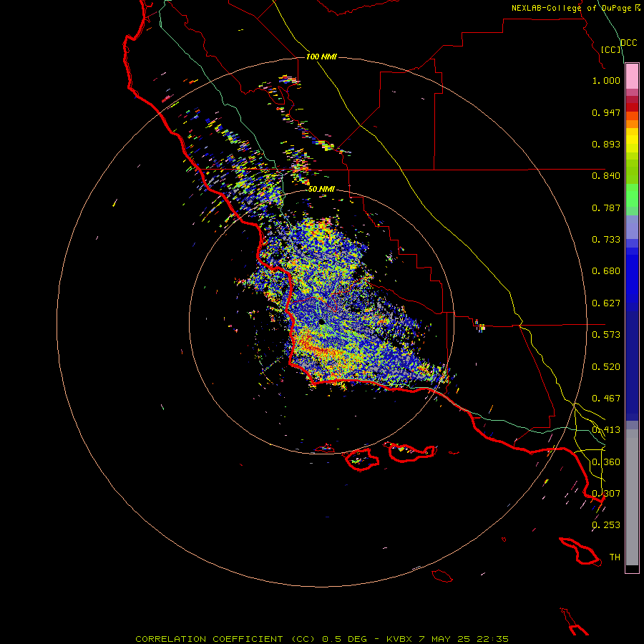Pick the periwinkle color bar segment
Viewport: 644px width, 644px height.
[x=632, y=227]
